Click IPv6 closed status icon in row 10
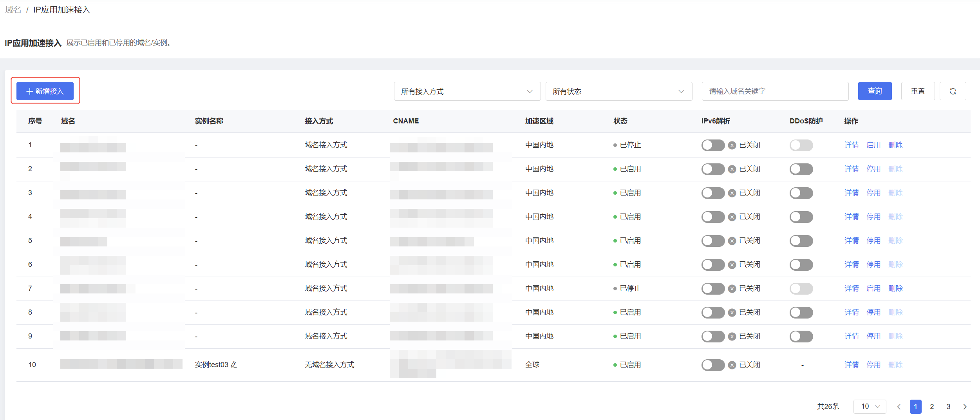 click(x=732, y=365)
